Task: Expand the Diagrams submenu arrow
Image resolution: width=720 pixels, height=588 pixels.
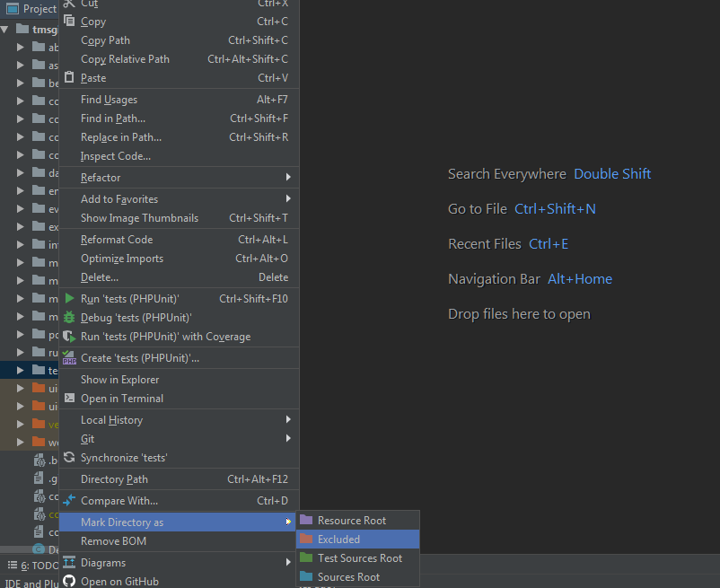Action: click(x=288, y=562)
